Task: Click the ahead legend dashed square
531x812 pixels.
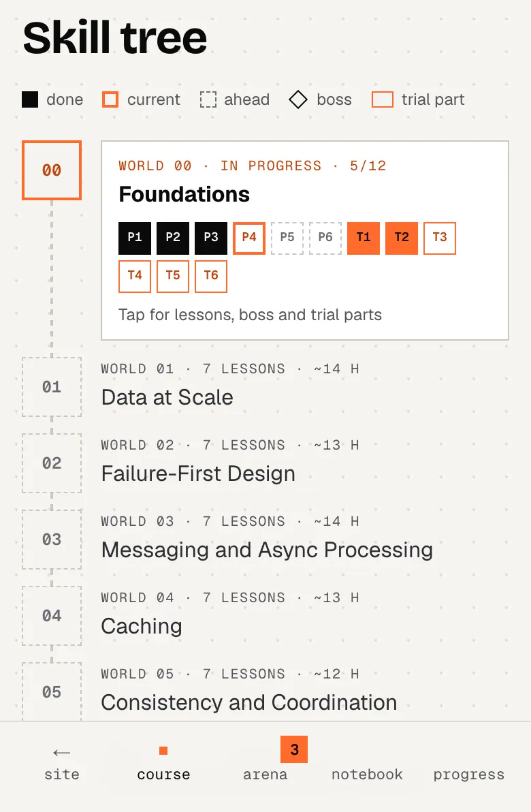Action: [x=208, y=99]
